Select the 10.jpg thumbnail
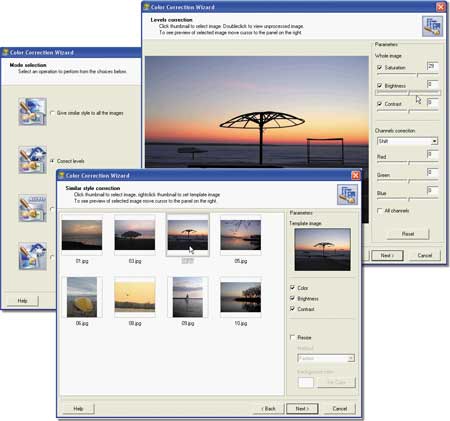 [241, 297]
